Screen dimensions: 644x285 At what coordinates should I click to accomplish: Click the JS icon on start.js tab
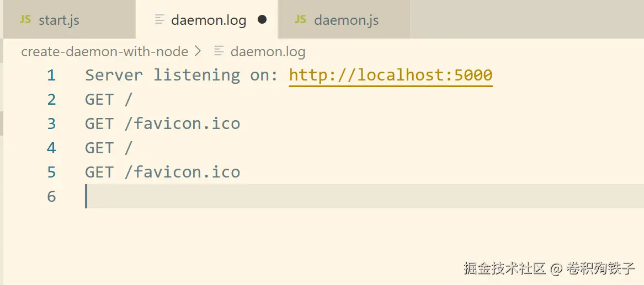pos(25,20)
